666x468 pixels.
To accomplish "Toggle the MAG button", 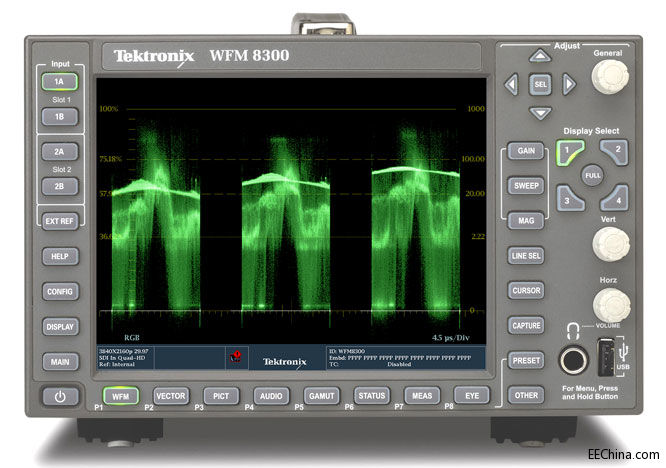I will tap(526, 221).
